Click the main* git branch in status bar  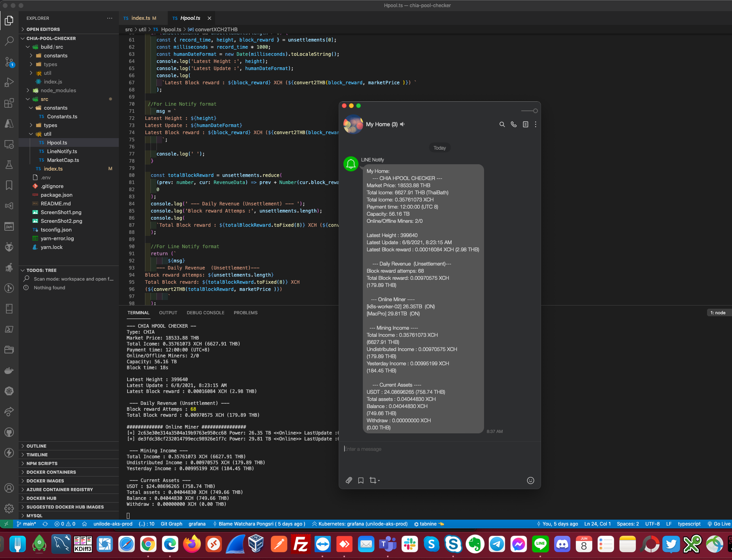(x=26, y=524)
